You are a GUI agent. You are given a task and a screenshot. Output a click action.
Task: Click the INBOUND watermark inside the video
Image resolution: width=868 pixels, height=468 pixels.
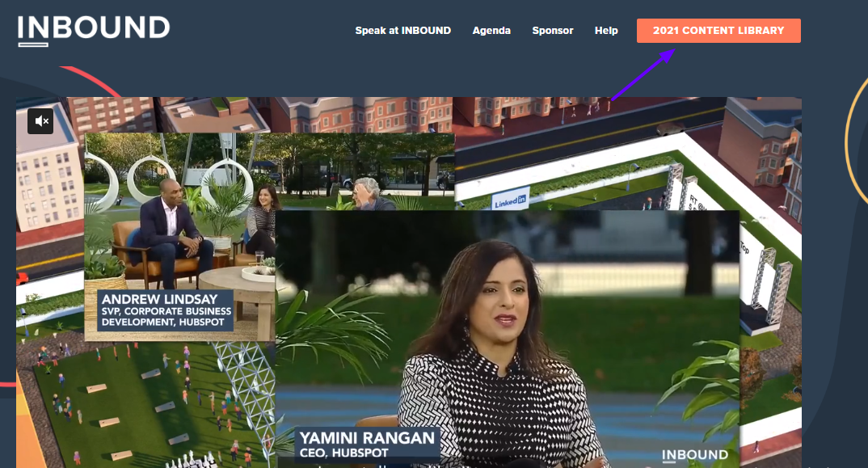695,456
